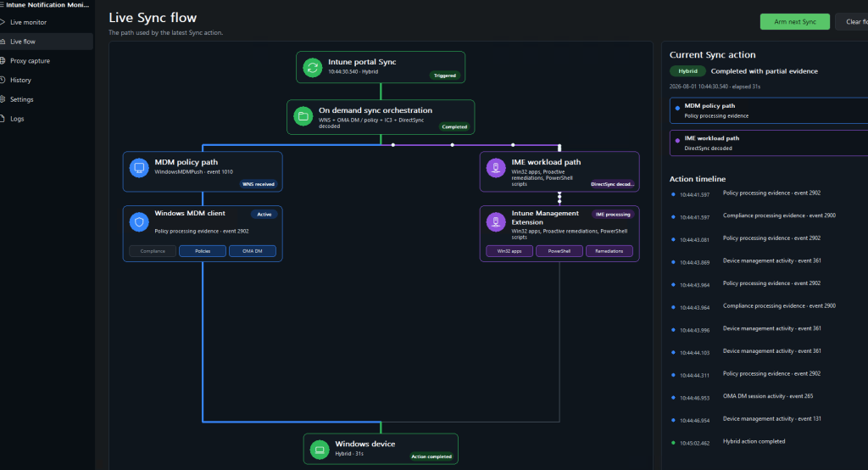The height and width of the screenshot is (470, 868).
Task: Open the IME workload path card in side panel
Action: [x=769, y=143]
